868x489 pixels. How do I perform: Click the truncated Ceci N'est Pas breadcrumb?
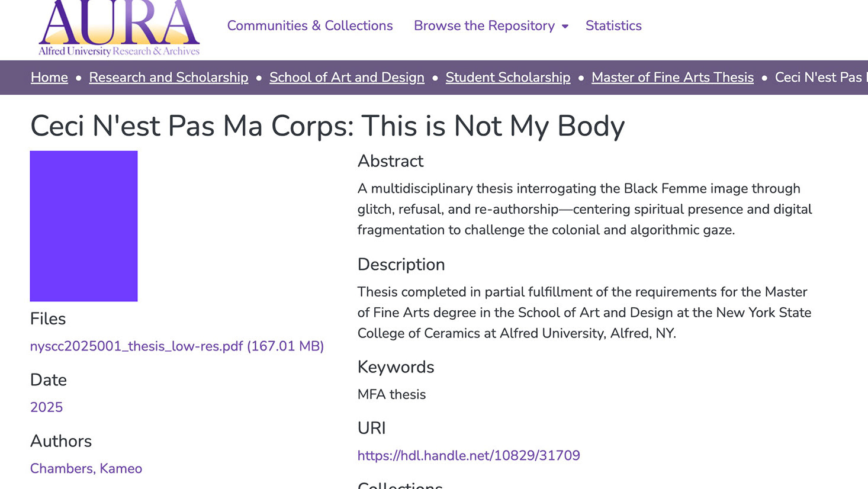click(820, 78)
